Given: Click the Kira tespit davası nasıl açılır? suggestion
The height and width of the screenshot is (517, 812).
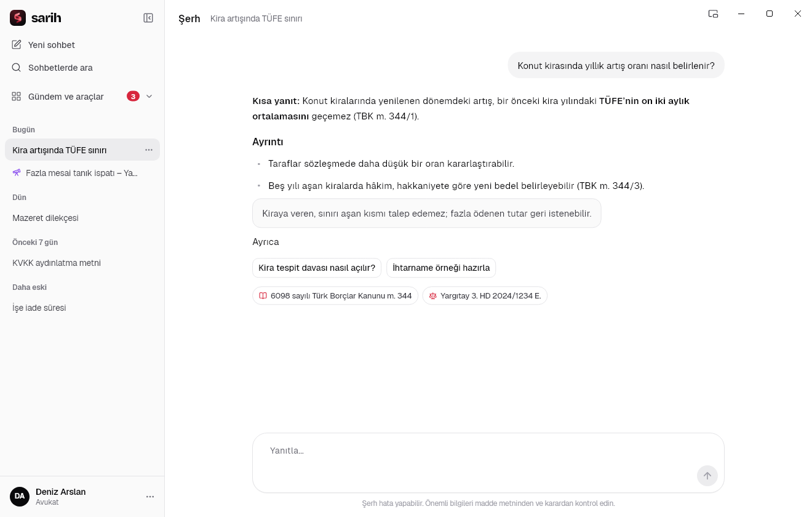Looking at the screenshot, I should click(317, 268).
